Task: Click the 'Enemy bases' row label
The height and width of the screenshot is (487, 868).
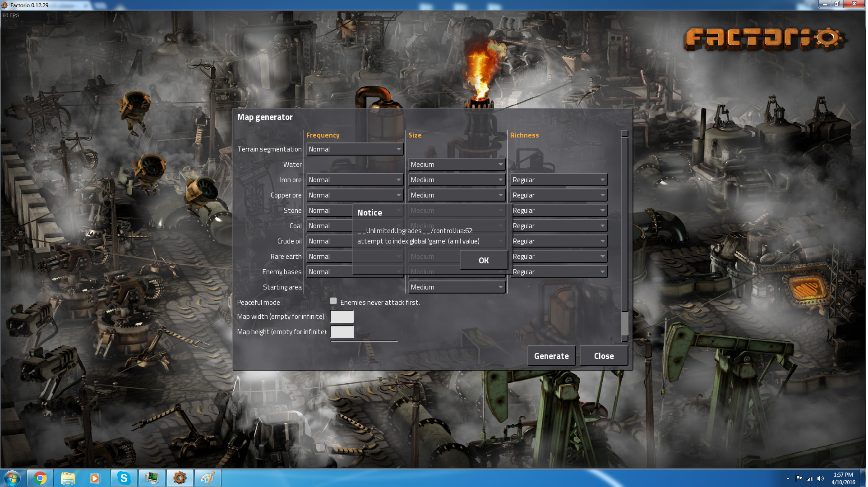Action: pyautogui.click(x=282, y=272)
